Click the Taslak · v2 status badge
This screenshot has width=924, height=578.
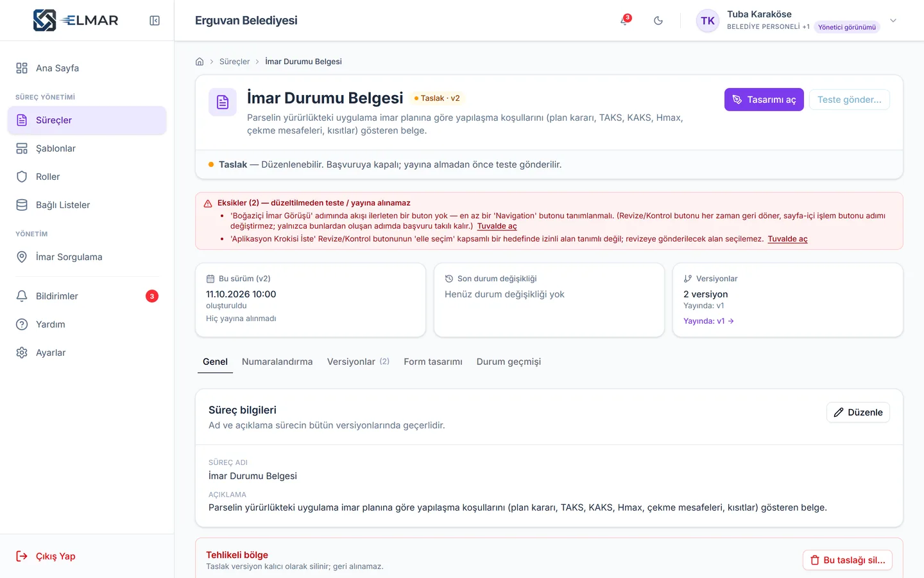pos(437,98)
